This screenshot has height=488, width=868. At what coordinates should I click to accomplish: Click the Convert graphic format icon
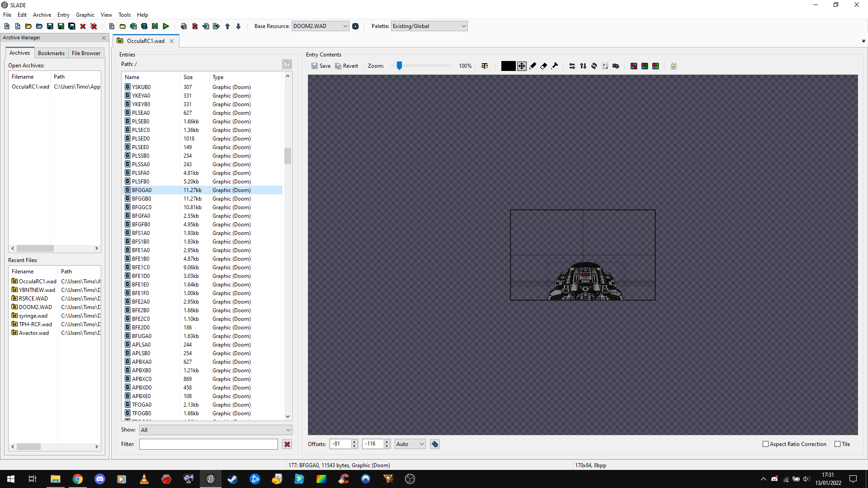tap(616, 66)
